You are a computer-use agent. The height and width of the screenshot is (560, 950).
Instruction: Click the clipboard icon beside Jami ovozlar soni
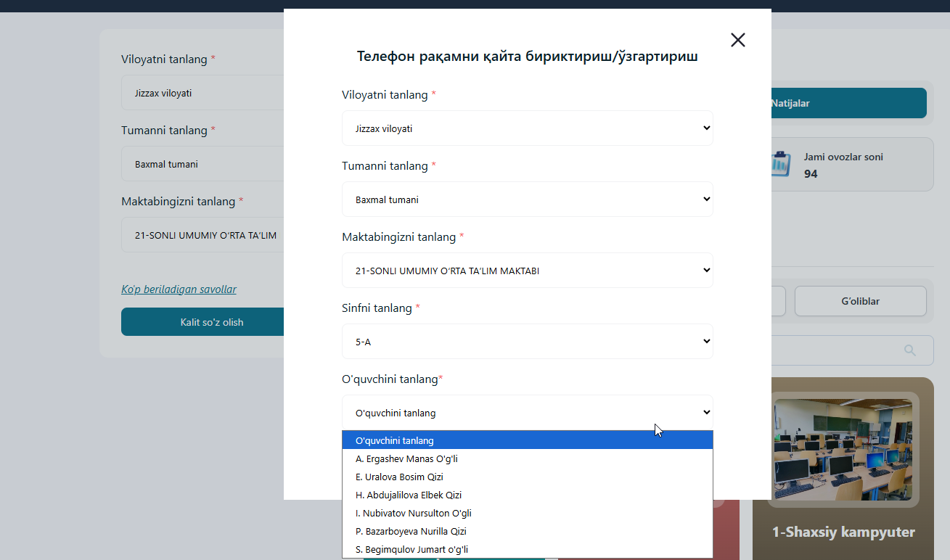click(x=781, y=164)
